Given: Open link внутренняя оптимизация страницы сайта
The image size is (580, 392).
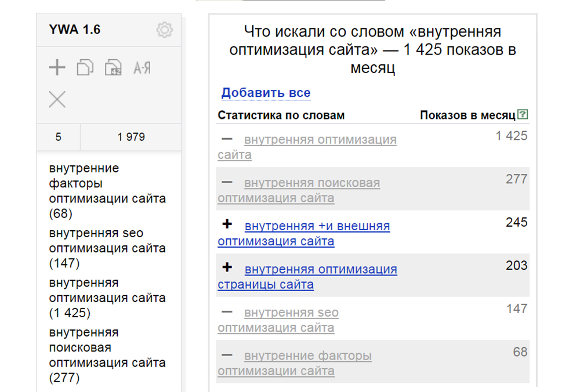Looking at the screenshot, I should coord(320,270).
